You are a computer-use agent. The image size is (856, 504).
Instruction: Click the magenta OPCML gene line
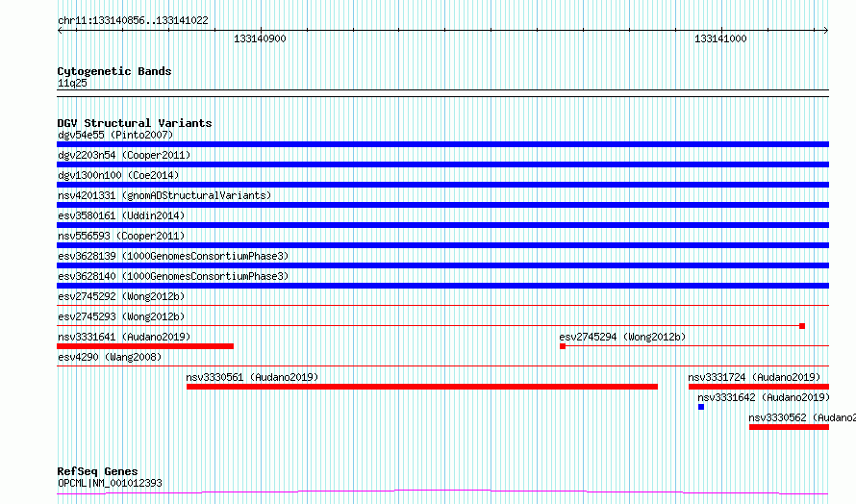point(442,492)
